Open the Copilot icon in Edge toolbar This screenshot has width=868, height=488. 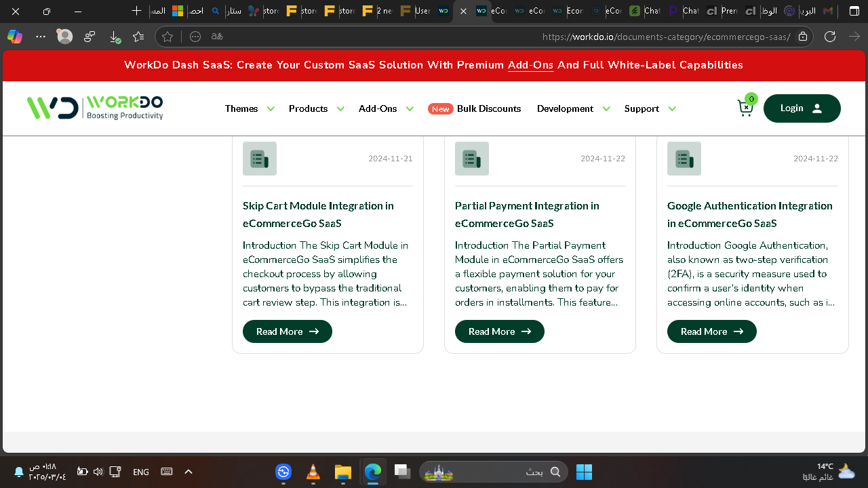click(x=15, y=37)
